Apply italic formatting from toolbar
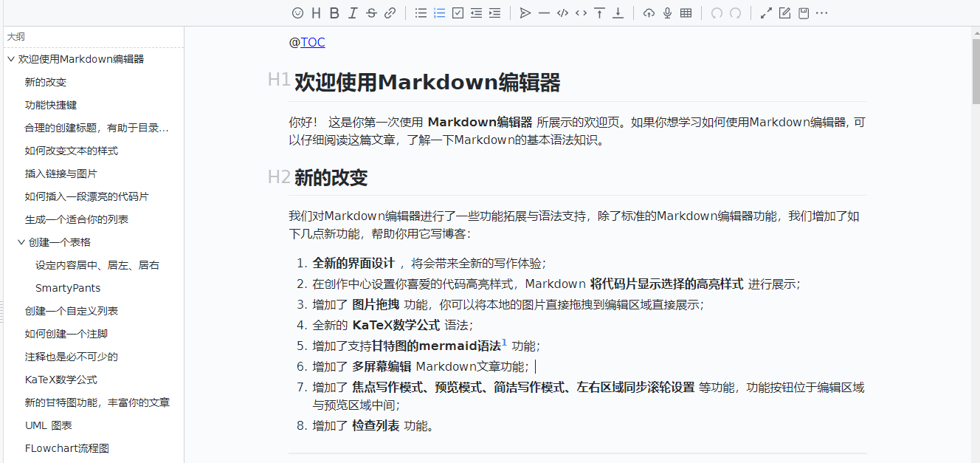Screen dimensions: 980x463 click(x=353, y=13)
